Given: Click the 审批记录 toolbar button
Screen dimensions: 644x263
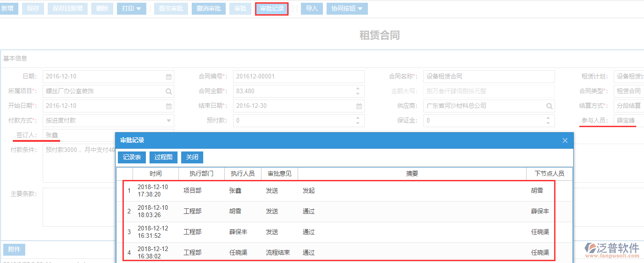Looking at the screenshot, I should pyautogui.click(x=272, y=9).
